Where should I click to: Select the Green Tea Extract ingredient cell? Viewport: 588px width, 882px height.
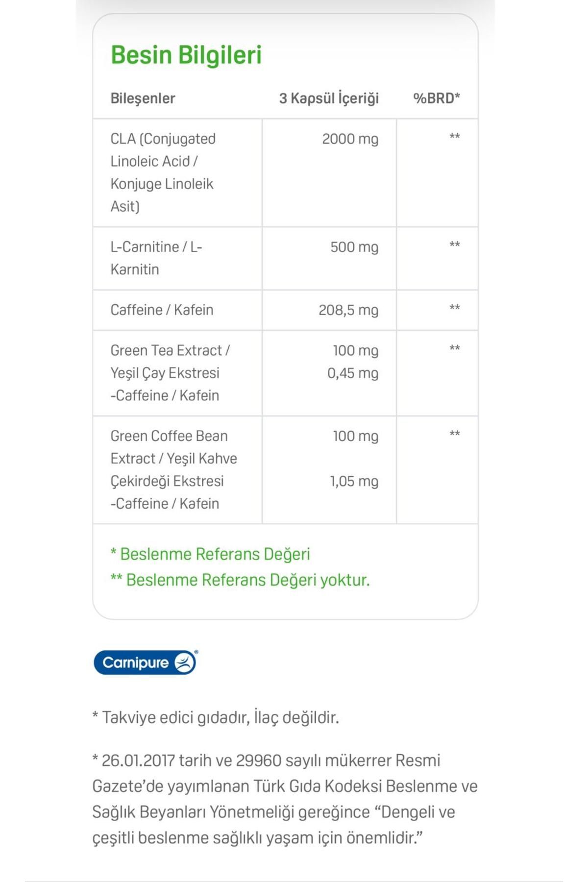170,373
